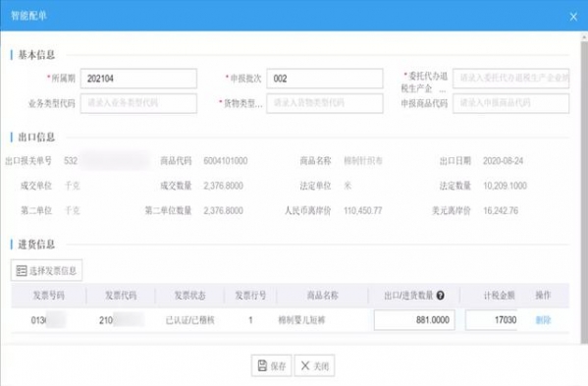Click the 申报商品代码 input field
588x386 pixels.
tap(510, 103)
